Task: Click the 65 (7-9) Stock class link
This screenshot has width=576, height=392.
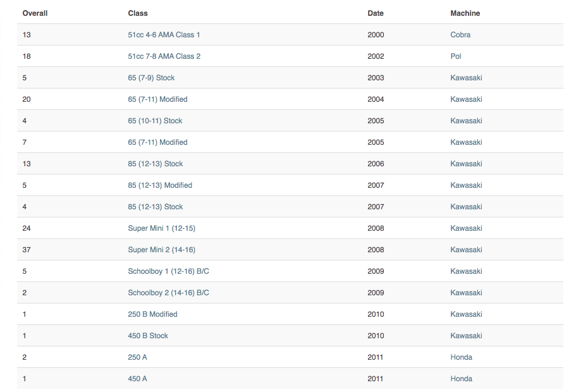Action: 151,78
